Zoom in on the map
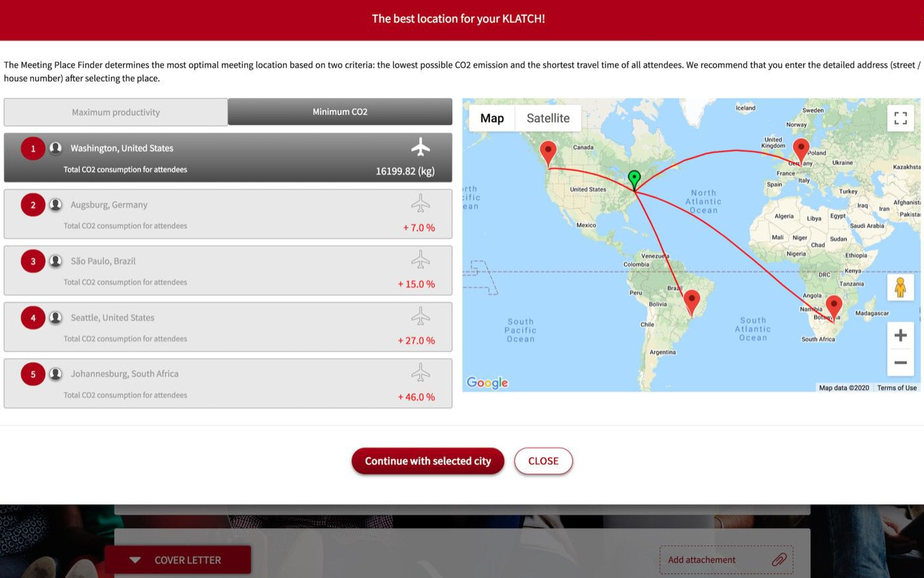 pyautogui.click(x=900, y=335)
